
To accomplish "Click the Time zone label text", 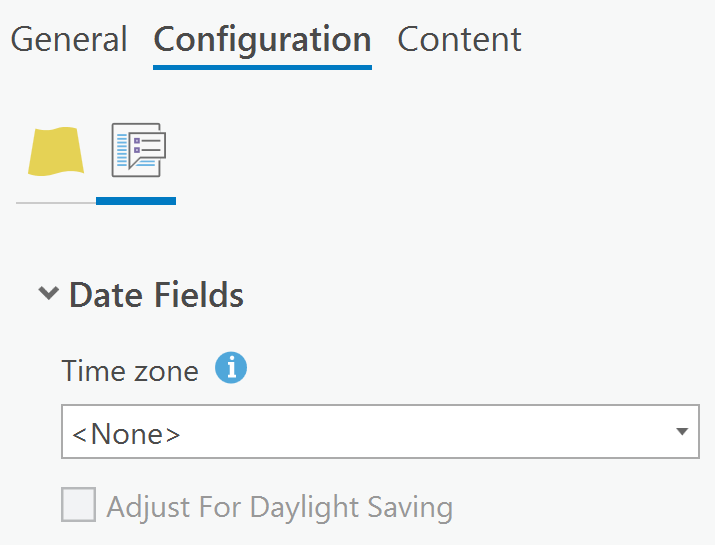I will point(130,370).
